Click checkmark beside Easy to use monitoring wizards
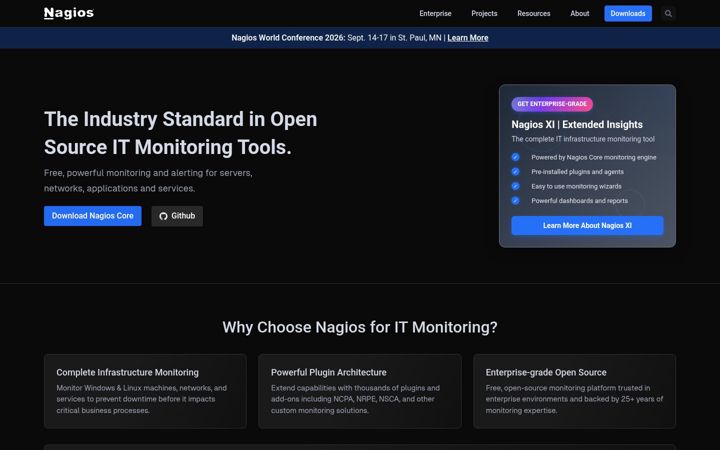 tap(515, 186)
